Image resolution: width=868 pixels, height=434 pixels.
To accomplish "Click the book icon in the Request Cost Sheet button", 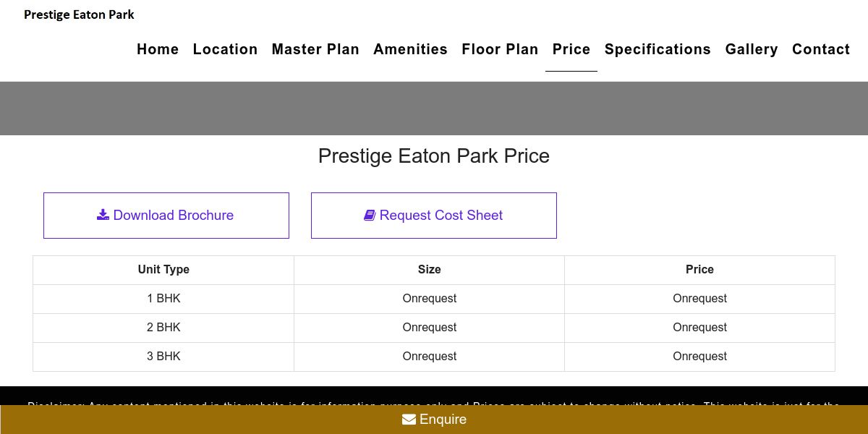I will (x=370, y=215).
